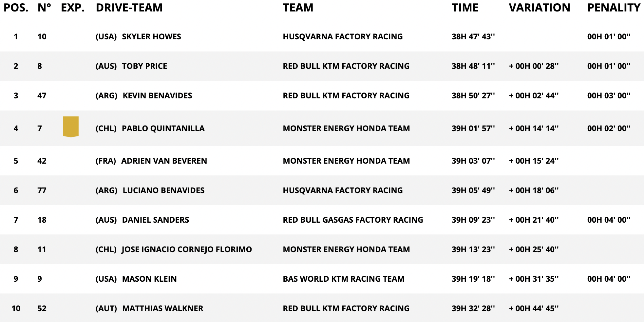This screenshot has width=644, height=322.
Task: Open Kevin Benavides rider profile
Action: 157,95
